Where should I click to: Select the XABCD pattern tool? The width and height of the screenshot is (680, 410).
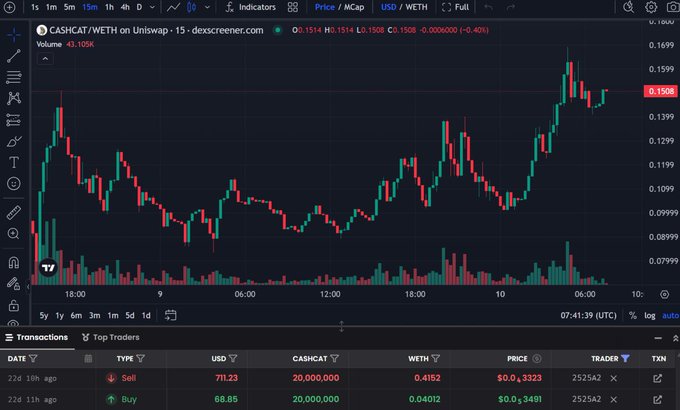coord(13,98)
